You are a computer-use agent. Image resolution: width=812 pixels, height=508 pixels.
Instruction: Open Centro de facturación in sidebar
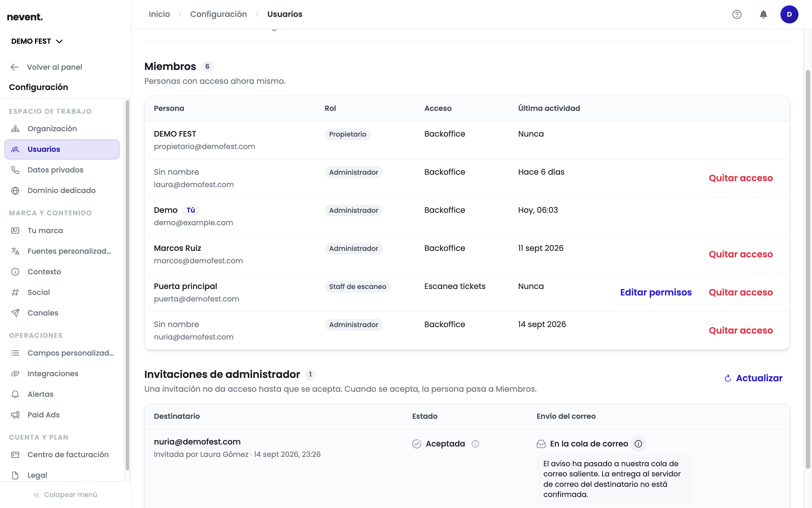coord(62,455)
